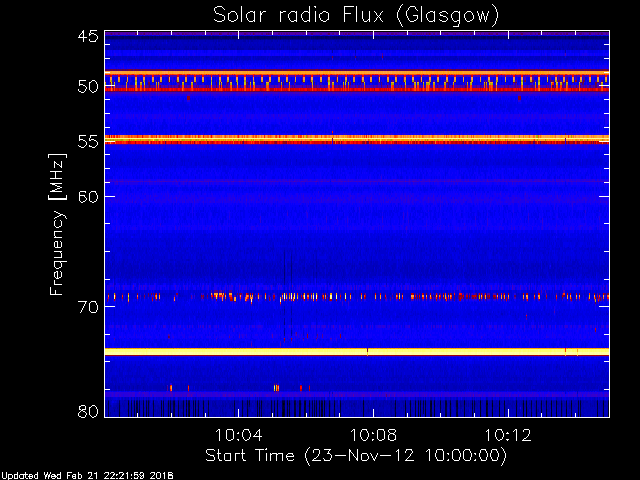Click the black striped region just above 80 MHz

(357, 408)
